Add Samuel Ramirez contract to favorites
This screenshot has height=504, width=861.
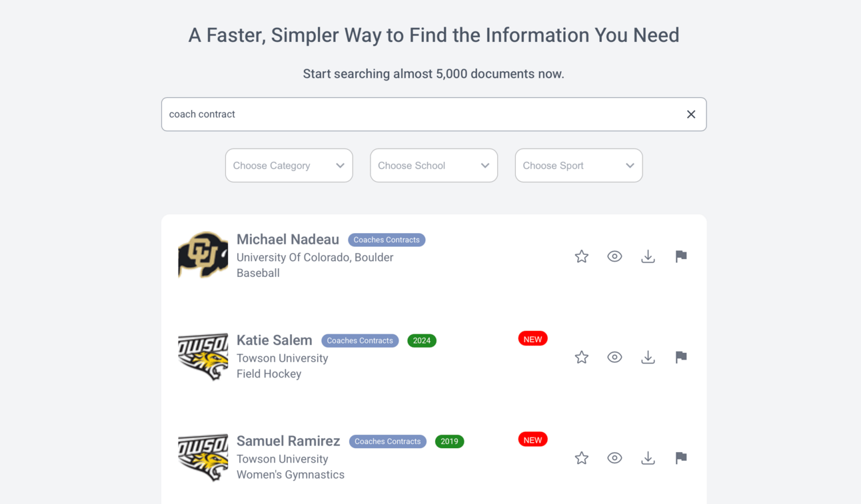(582, 458)
